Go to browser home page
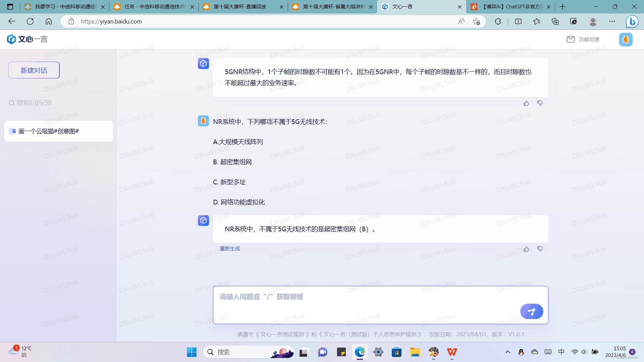Viewport: 644px width, 362px height. click(x=49, y=21)
